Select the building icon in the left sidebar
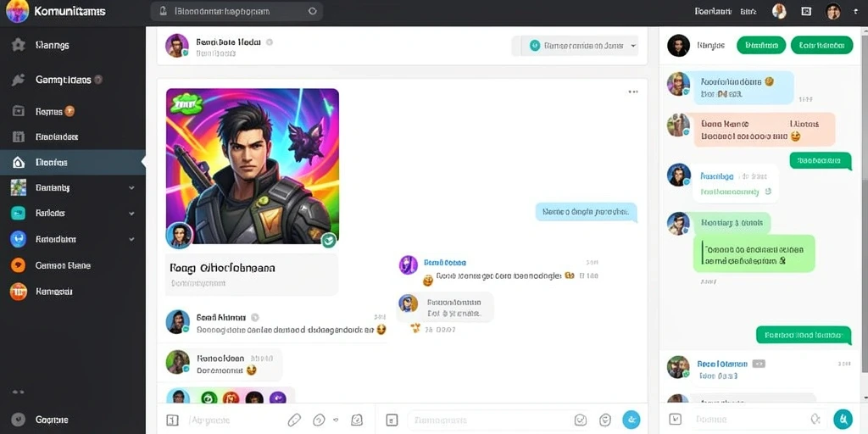 (19, 136)
